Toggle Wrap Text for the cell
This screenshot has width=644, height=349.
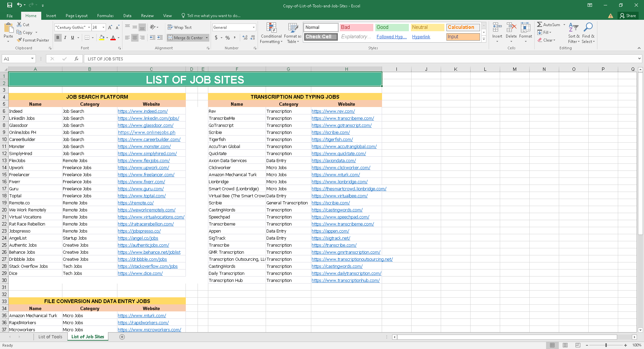(180, 28)
